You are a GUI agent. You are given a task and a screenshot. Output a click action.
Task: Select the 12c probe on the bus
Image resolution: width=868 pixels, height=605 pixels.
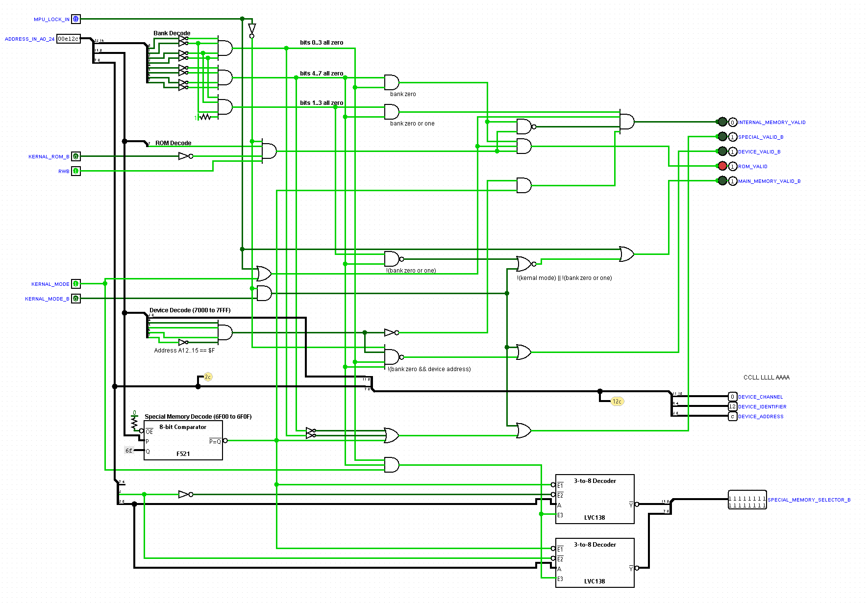(617, 402)
